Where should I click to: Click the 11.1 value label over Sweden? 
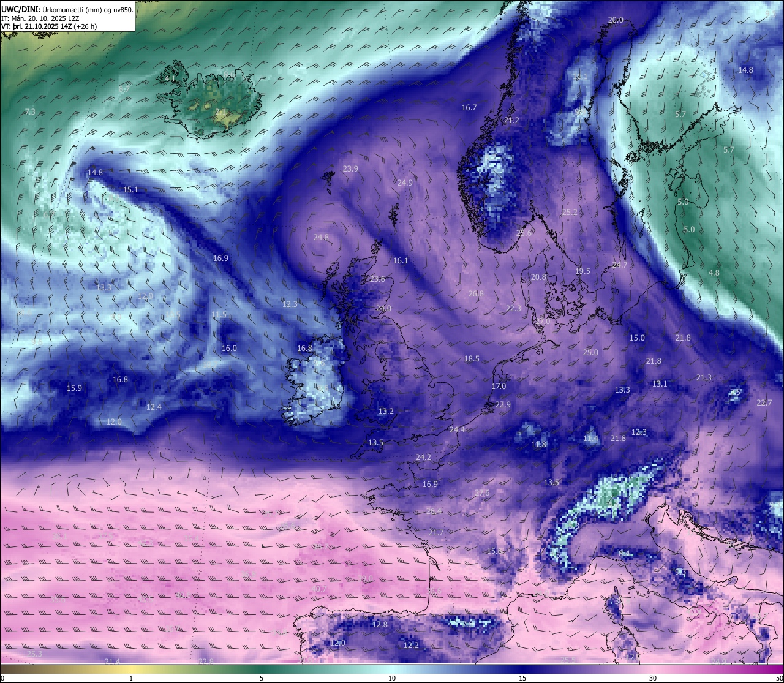coord(580,77)
